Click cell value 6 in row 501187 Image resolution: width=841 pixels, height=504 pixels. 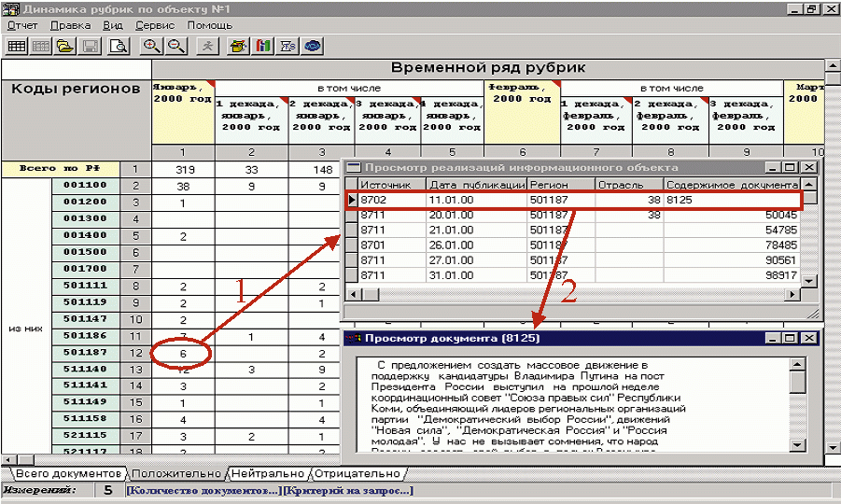pos(183,354)
